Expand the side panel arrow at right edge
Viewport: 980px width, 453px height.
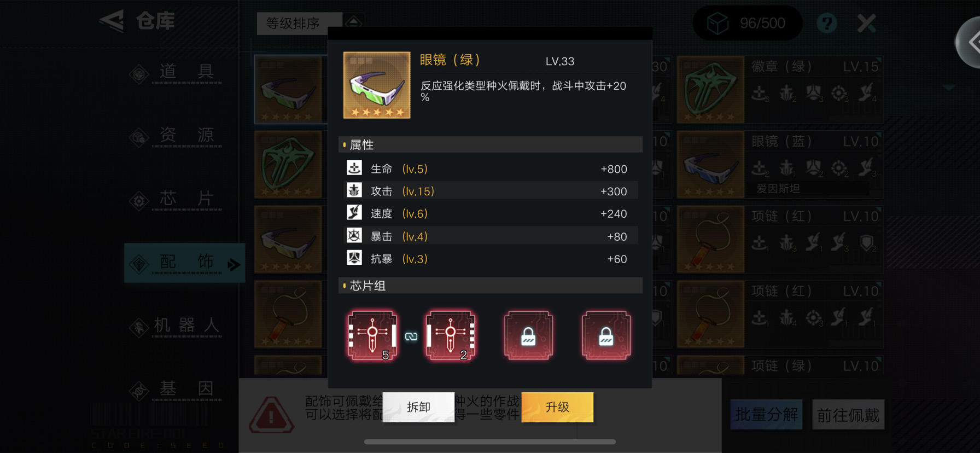pyautogui.click(x=971, y=42)
